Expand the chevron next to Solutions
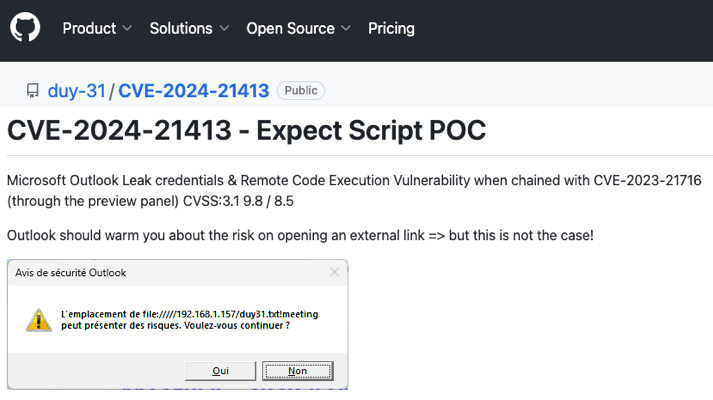 224,29
